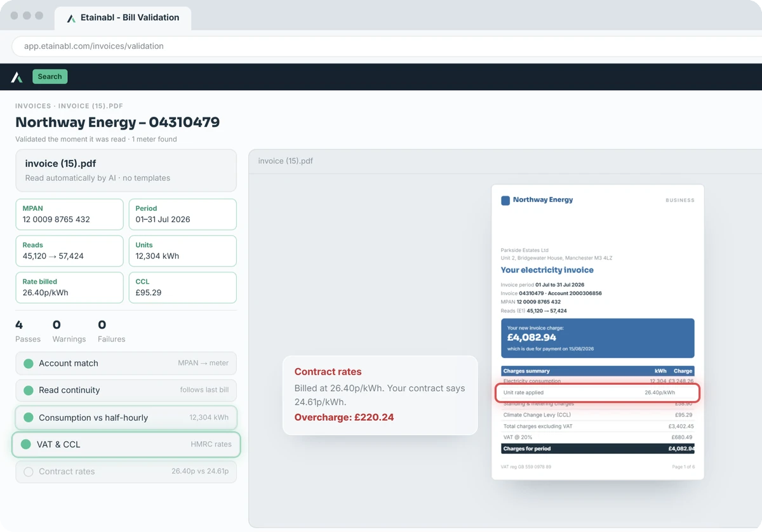Select the Reads 45,120 → 57,424 card

click(69, 251)
